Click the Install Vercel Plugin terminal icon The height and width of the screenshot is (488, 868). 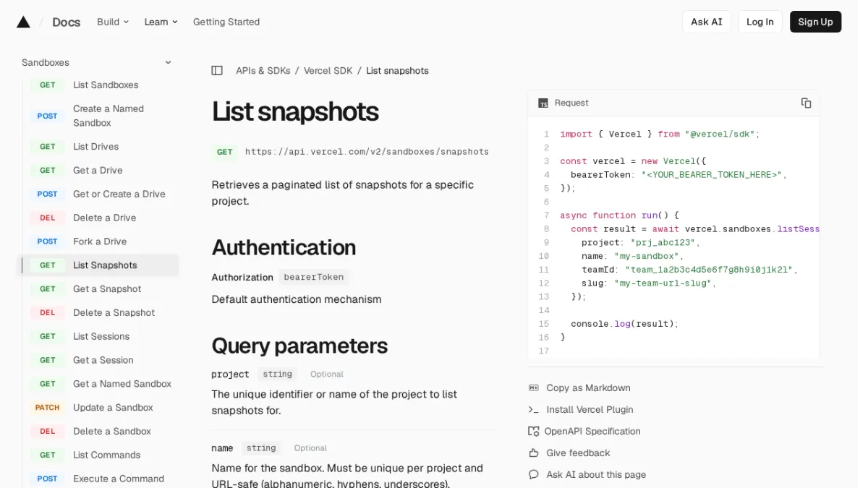pos(534,410)
